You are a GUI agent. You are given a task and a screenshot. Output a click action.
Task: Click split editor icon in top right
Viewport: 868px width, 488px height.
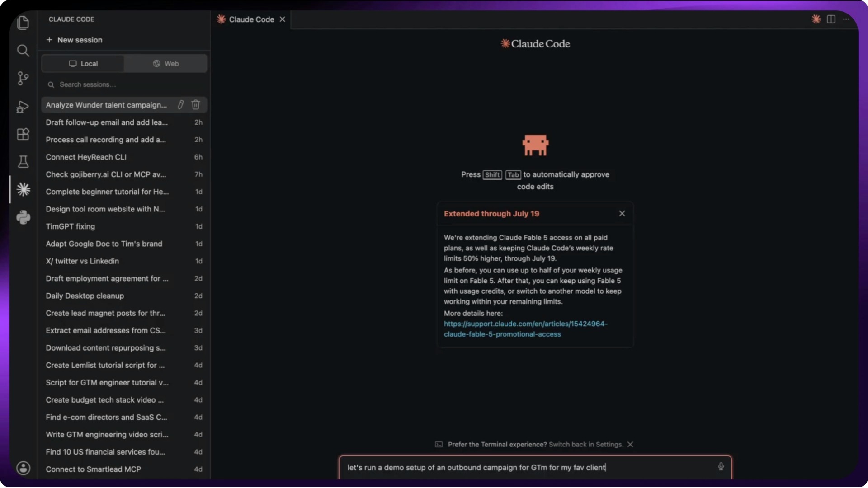[831, 19]
